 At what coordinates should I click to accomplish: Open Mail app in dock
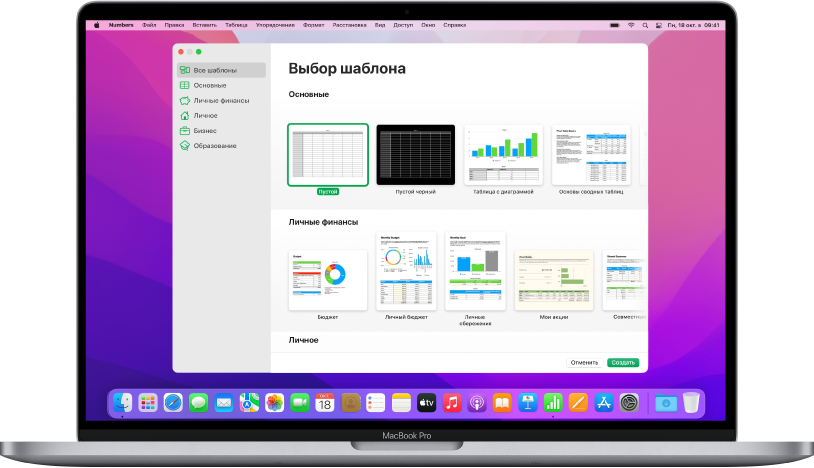[x=224, y=403]
